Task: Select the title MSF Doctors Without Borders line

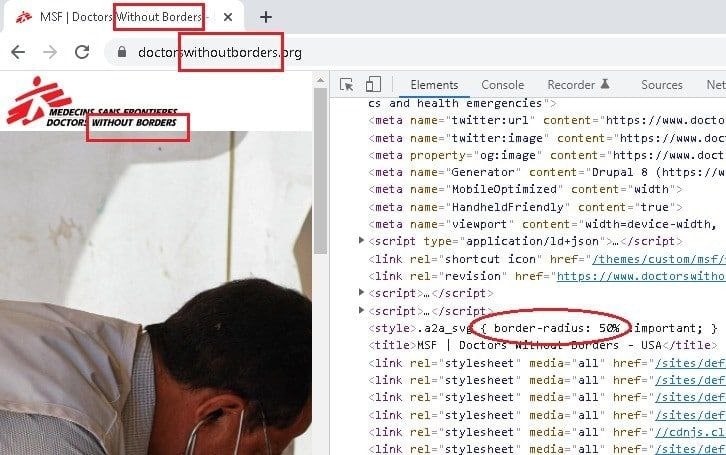Action: (x=543, y=345)
